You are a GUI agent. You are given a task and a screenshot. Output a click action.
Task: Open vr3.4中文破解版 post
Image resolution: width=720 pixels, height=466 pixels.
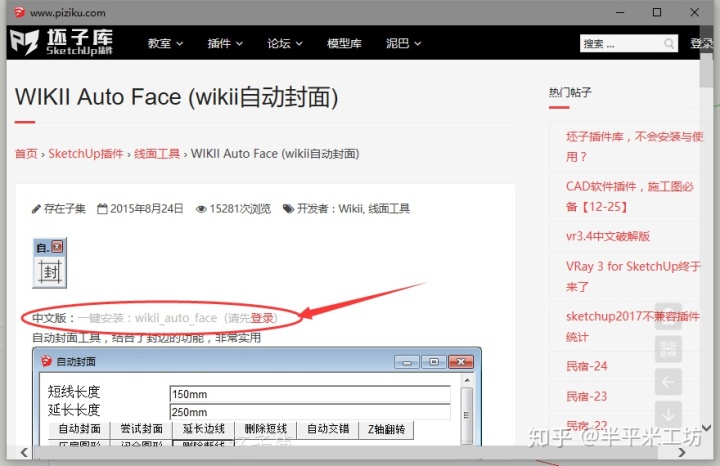608,236
